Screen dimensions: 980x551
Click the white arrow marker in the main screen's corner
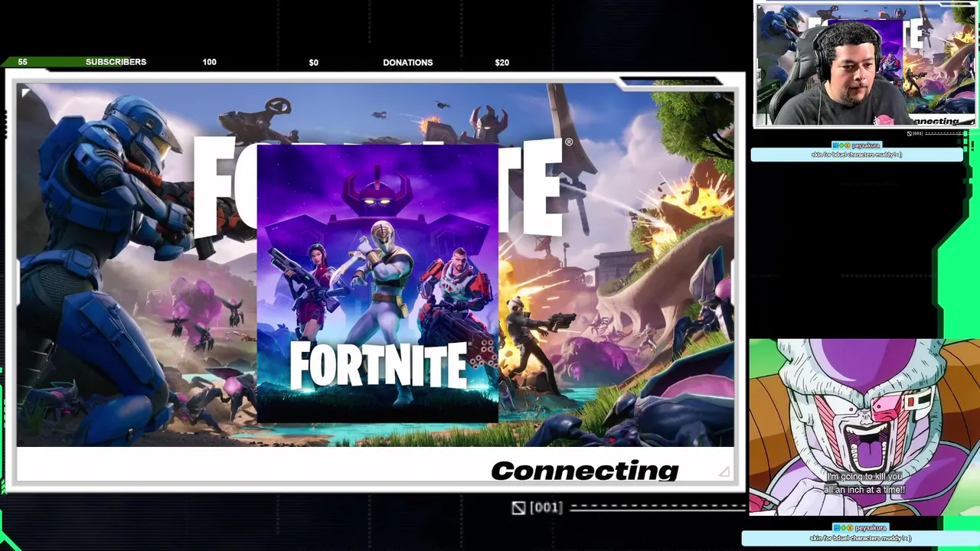pyautogui.click(x=25, y=93)
